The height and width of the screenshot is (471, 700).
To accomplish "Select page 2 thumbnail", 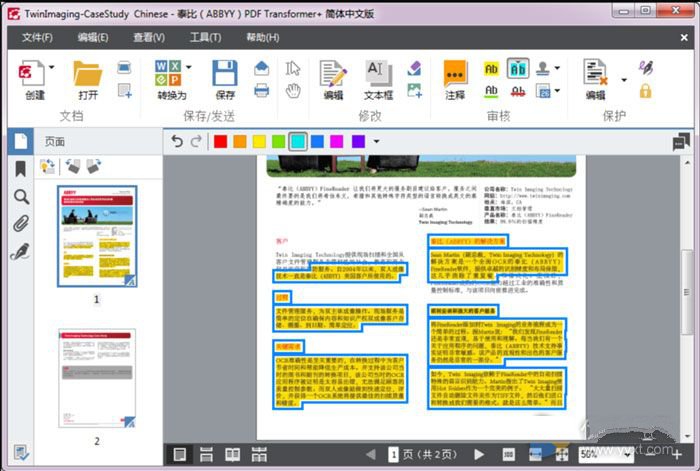I will point(97,378).
